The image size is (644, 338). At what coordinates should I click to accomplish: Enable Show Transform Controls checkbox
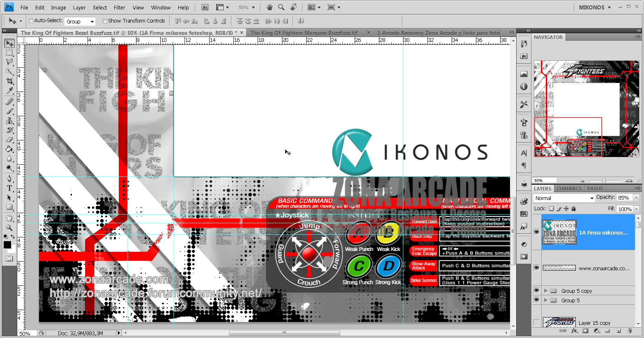105,21
